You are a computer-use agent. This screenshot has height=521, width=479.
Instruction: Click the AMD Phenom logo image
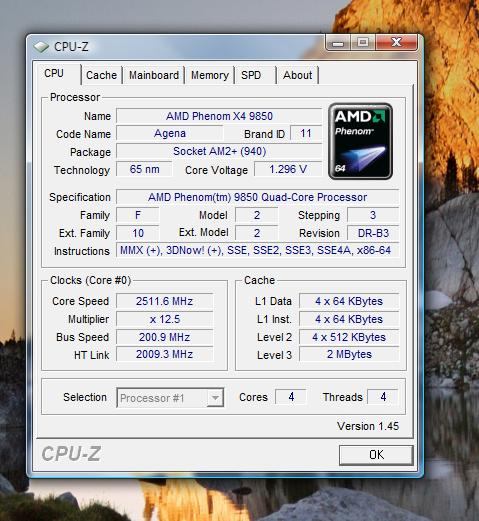click(x=360, y=141)
